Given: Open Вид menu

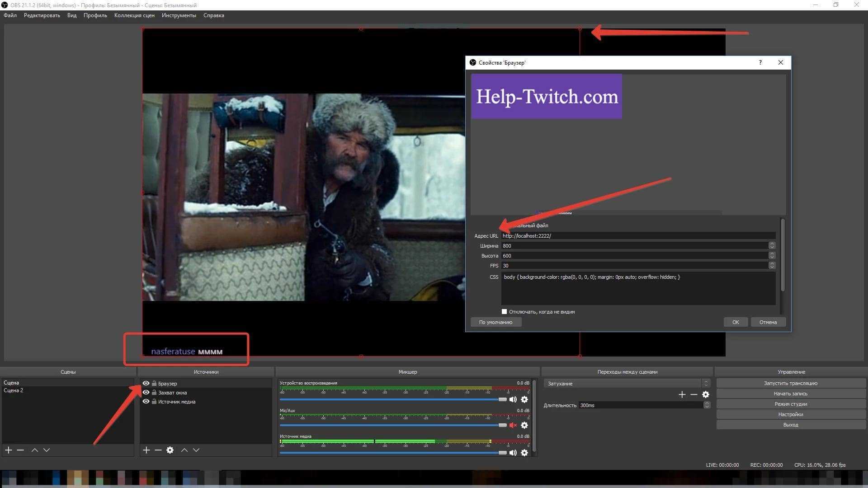Looking at the screenshot, I should pyautogui.click(x=72, y=15).
